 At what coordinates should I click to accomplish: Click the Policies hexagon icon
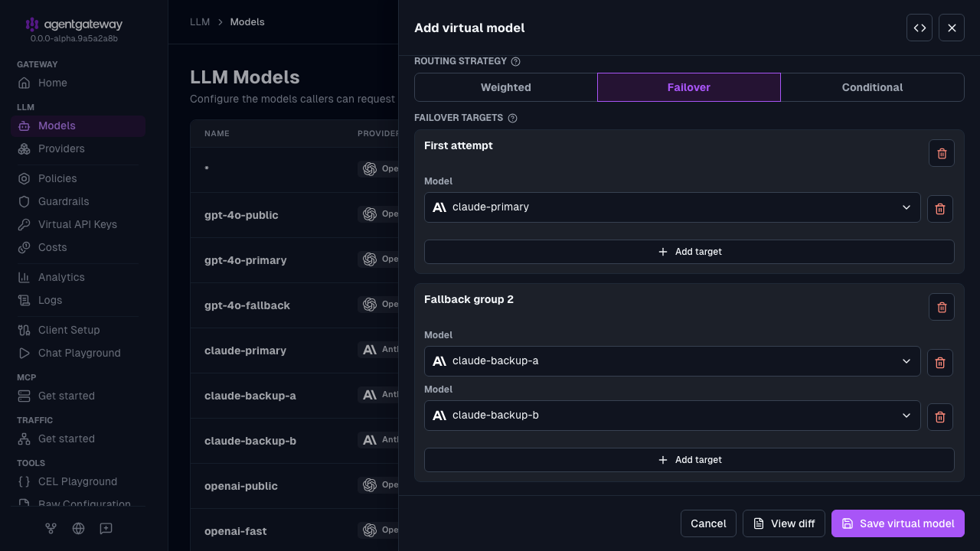(x=24, y=178)
